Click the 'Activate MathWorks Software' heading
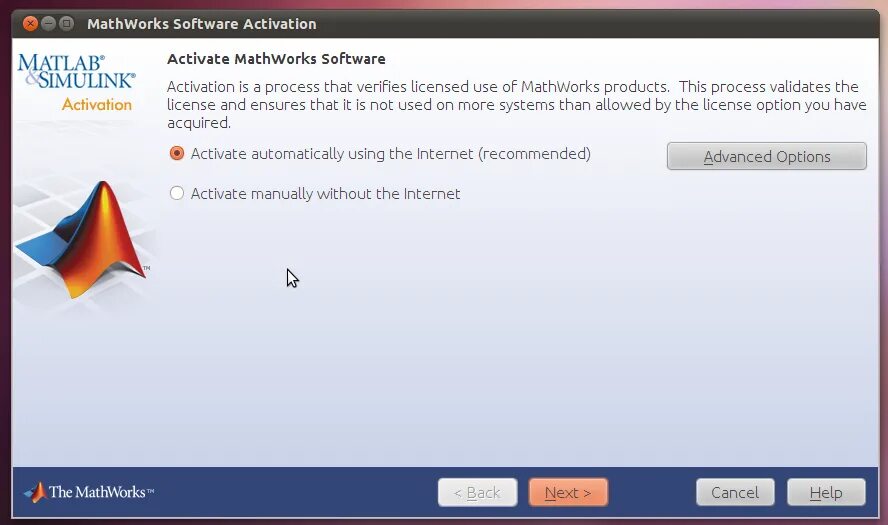The image size is (888, 525). pyautogui.click(x=276, y=59)
